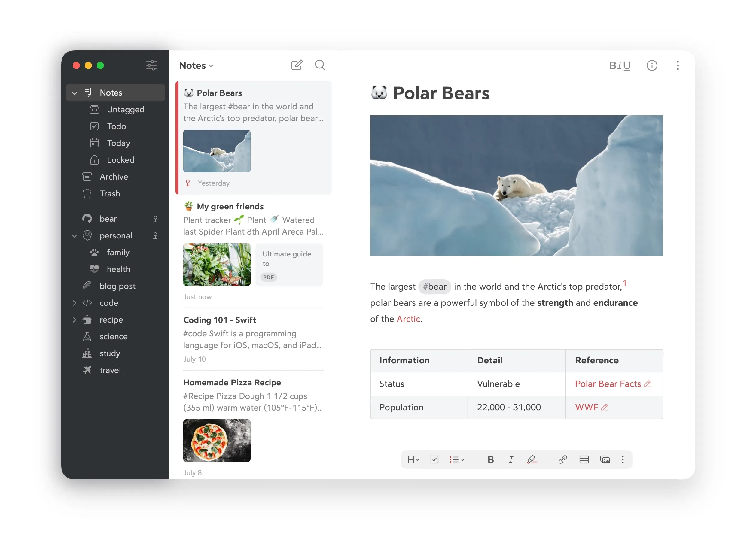The width and height of the screenshot is (756, 552).
Task: Click the Italic formatting icon
Action: tap(511, 459)
